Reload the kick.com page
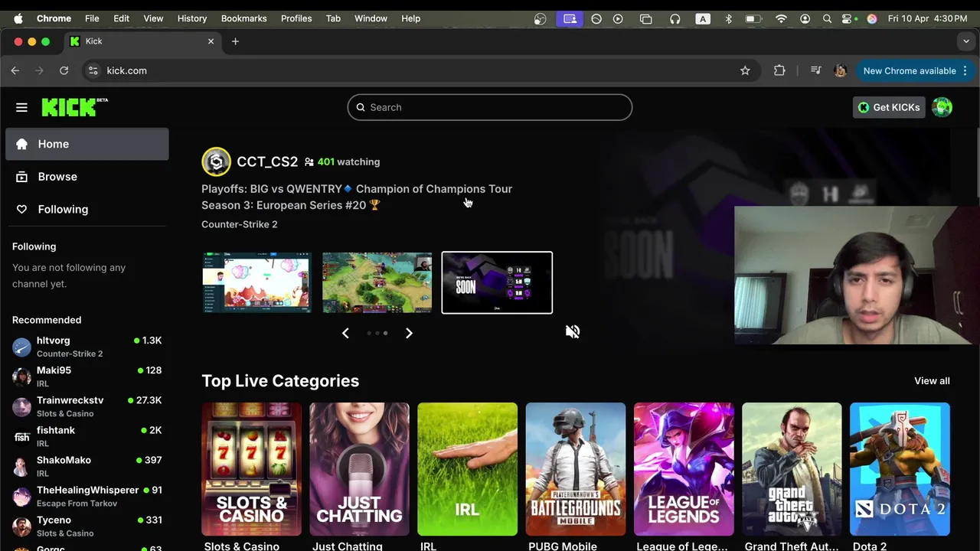980x551 pixels. pos(64,70)
